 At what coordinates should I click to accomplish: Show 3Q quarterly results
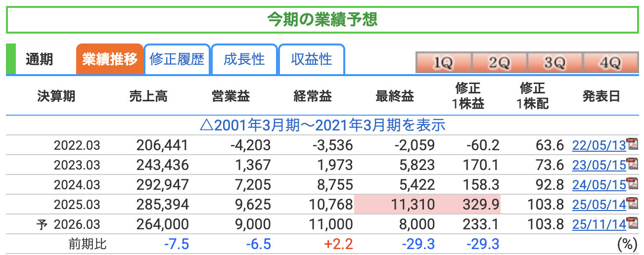[x=554, y=63]
